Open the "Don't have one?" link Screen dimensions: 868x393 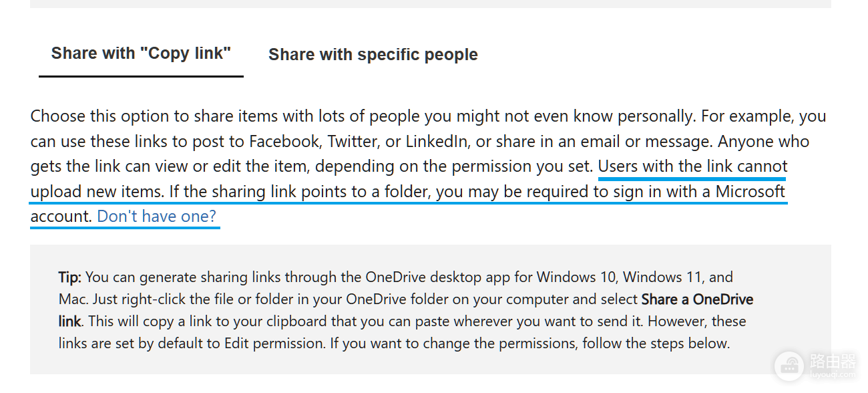pos(157,217)
